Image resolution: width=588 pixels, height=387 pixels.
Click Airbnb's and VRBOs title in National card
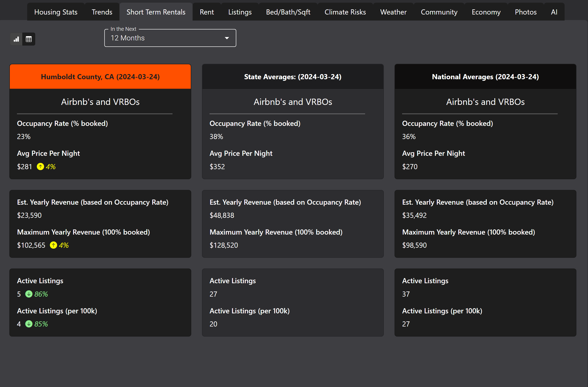(x=485, y=102)
